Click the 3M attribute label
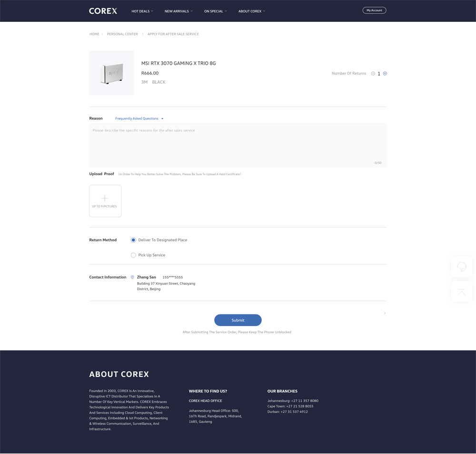This screenshot has width=476, height=454. coord(145,82)
